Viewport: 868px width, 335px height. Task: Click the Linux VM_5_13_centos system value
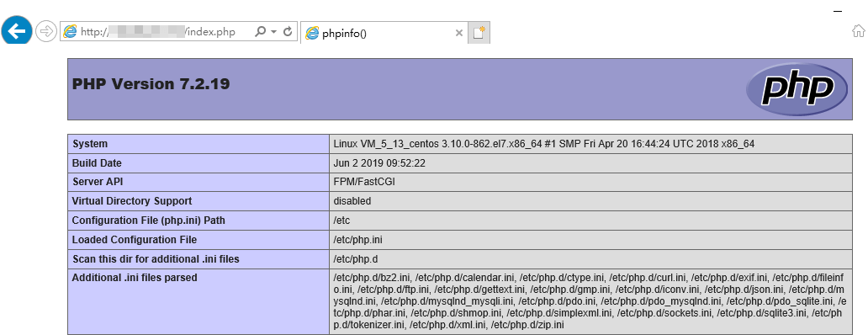coord(543,144)
